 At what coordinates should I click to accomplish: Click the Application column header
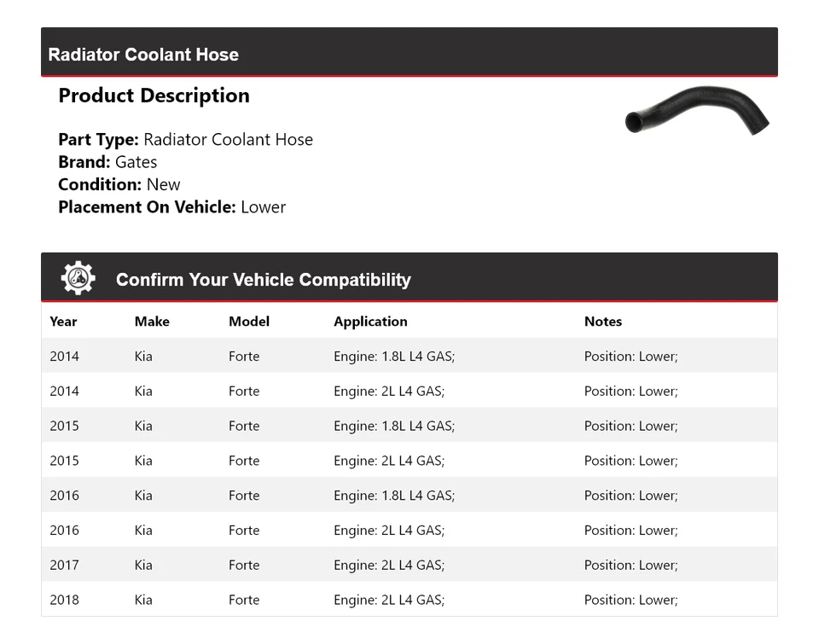tap(370, 322)
